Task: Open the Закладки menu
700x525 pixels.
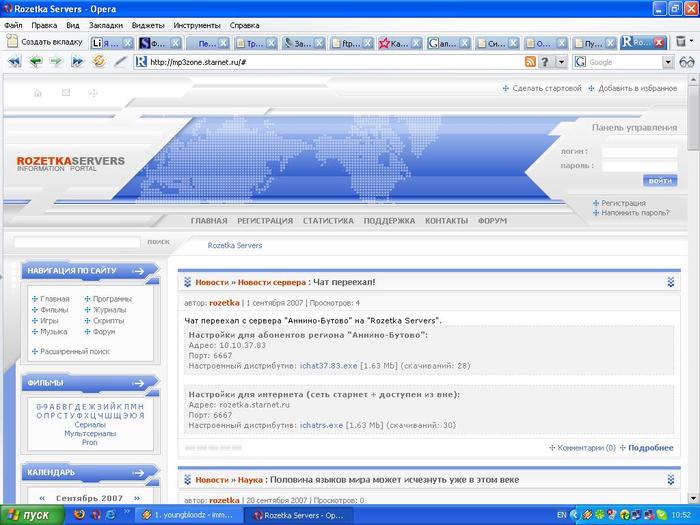Action: [x=106, y=24]
